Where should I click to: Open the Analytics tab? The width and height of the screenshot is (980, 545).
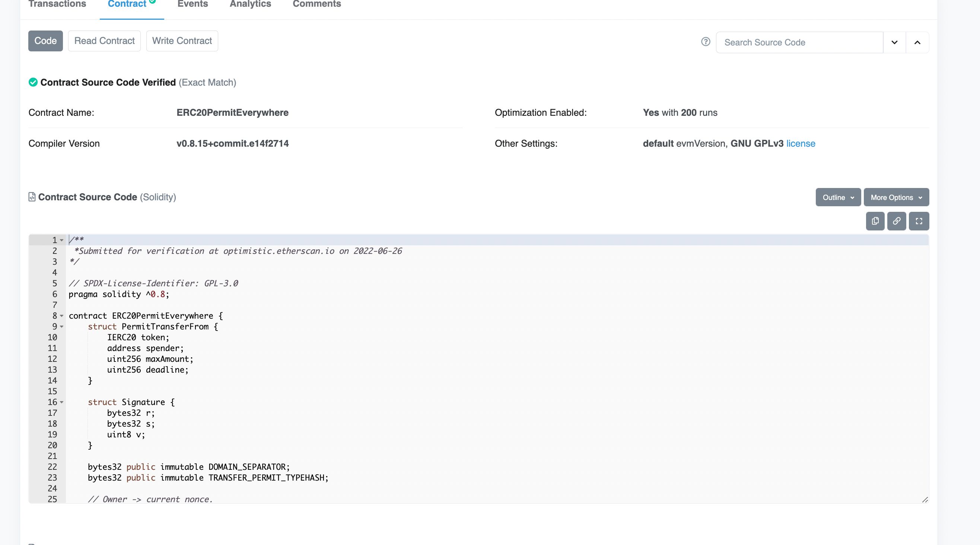250,4
